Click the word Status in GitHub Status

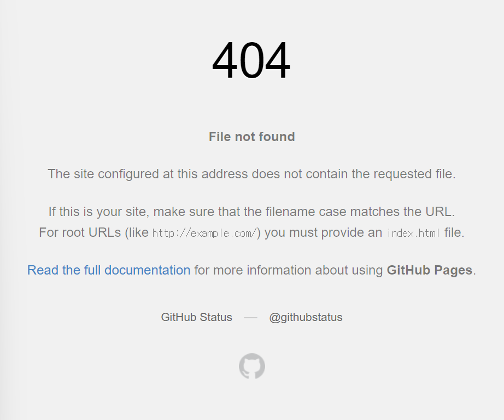(216, 317)
